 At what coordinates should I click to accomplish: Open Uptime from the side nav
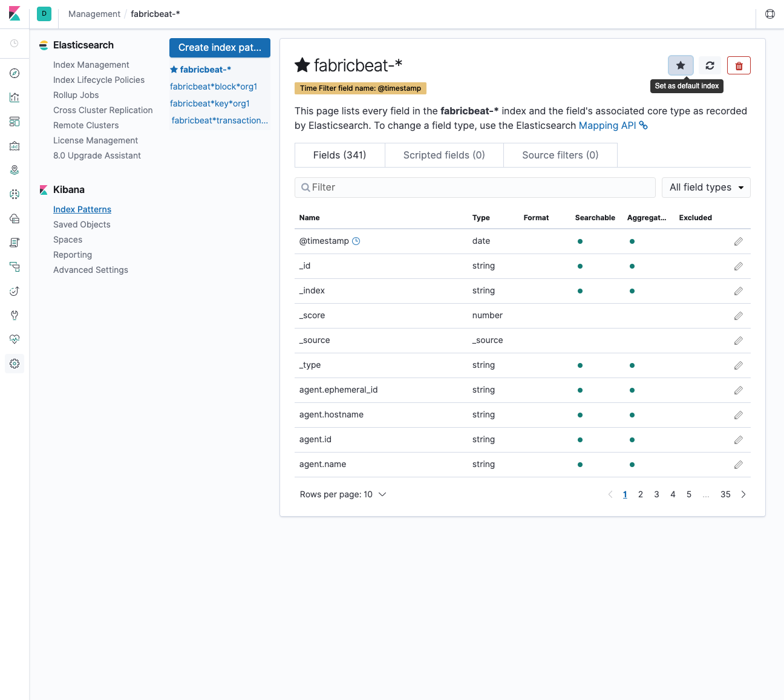[15, 291]
